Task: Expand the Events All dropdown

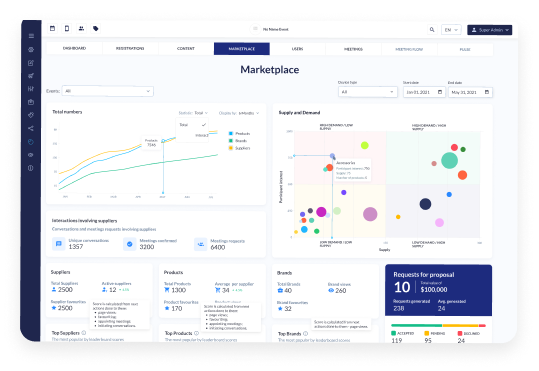Action: [108, 91]
